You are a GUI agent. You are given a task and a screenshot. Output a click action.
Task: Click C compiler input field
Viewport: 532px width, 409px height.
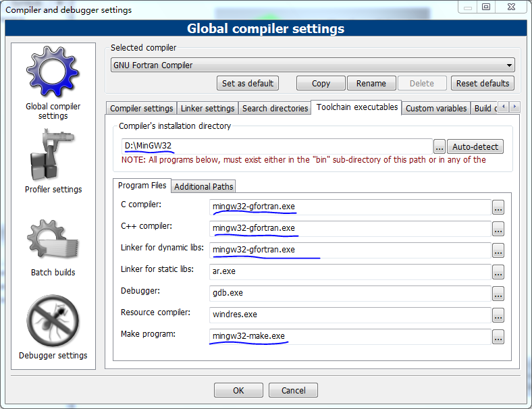[350, 207]
